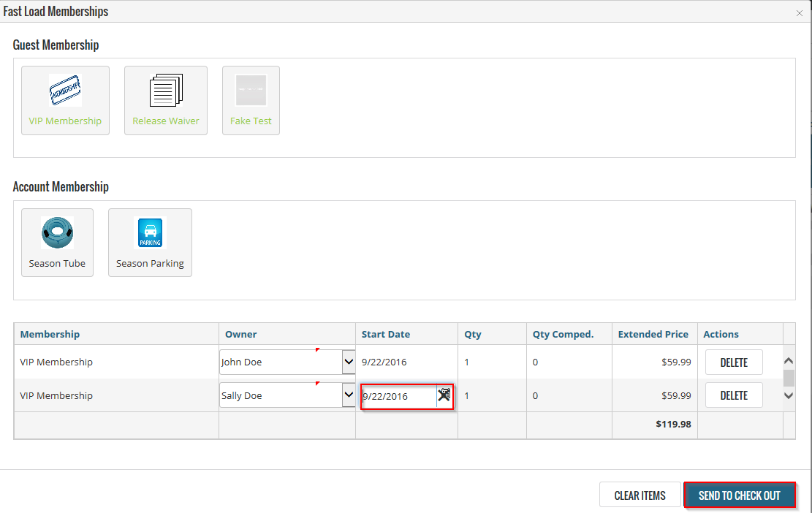Edit the Start Date field for Sally Doe
The width and height of the screenshot is (812, 513).
tap(398, 396)
